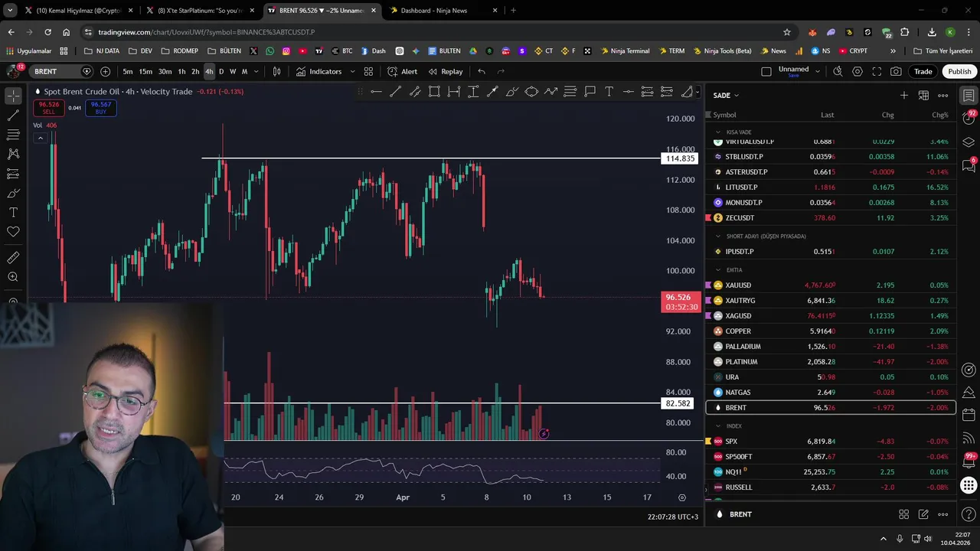
Task: Bookmark this page with the star icon
Action: point(786,32)
